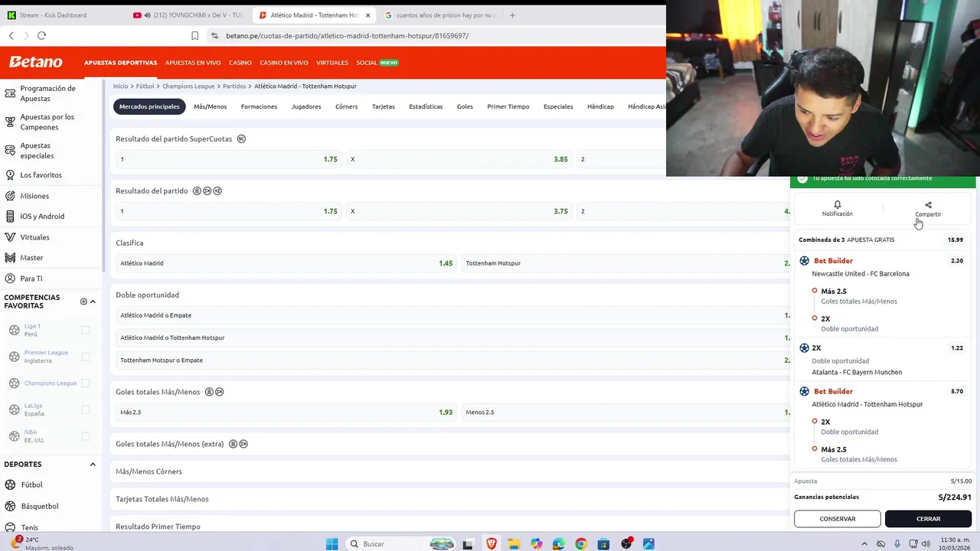Click the browser reload icon
The height and width of the screenshot is (551, 980).
(x=41, y=35)
